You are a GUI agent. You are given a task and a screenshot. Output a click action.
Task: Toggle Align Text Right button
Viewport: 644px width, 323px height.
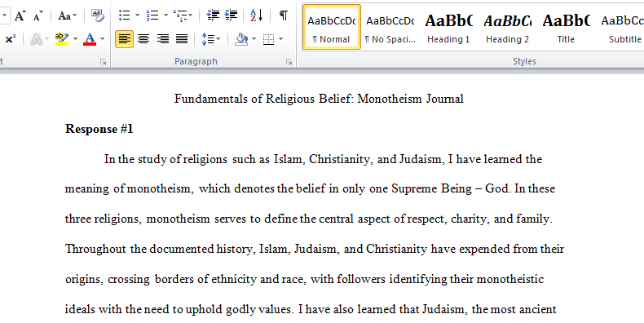click(x=163, y=39)
